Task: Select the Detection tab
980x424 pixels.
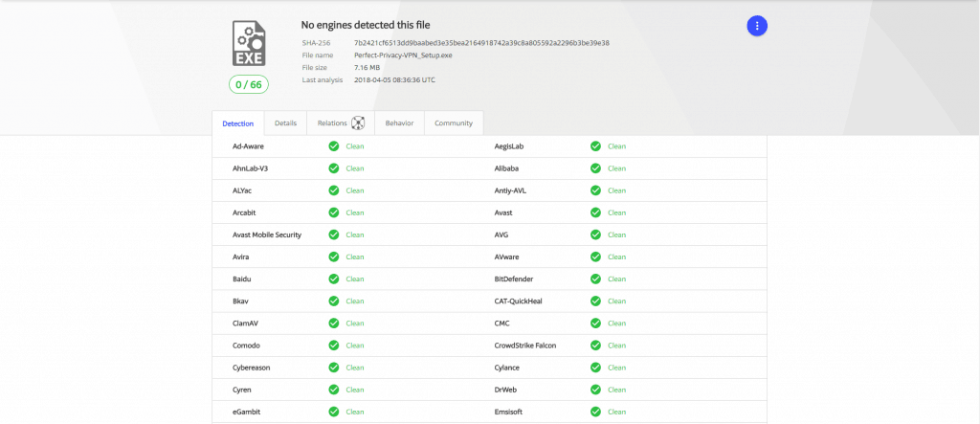Action: tap(238, 123)
